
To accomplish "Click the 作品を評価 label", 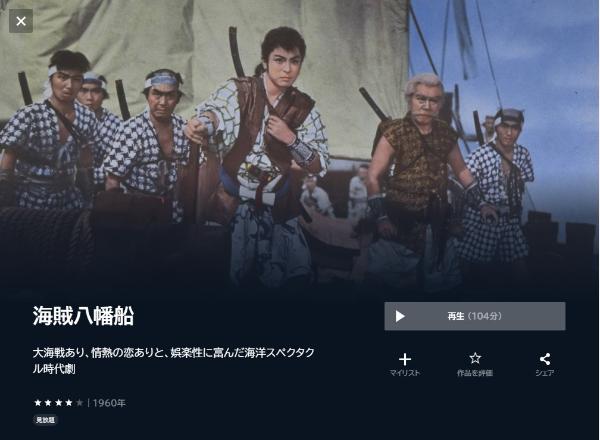I will [475, 373].
